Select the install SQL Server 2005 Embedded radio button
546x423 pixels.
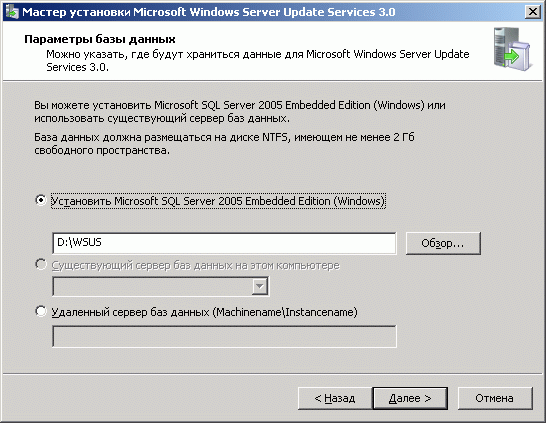[x=41, y=200]
